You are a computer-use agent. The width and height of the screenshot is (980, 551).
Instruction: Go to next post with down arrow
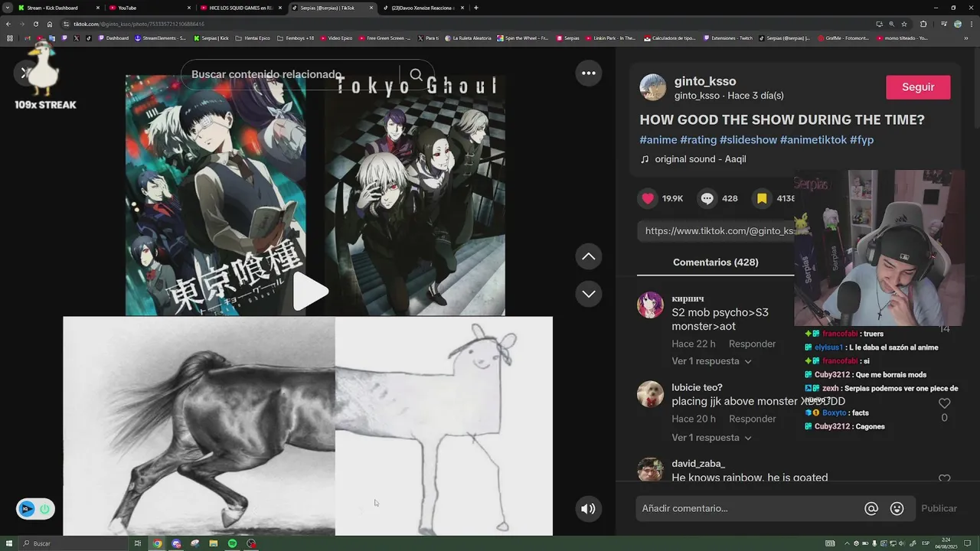[589, 294]
